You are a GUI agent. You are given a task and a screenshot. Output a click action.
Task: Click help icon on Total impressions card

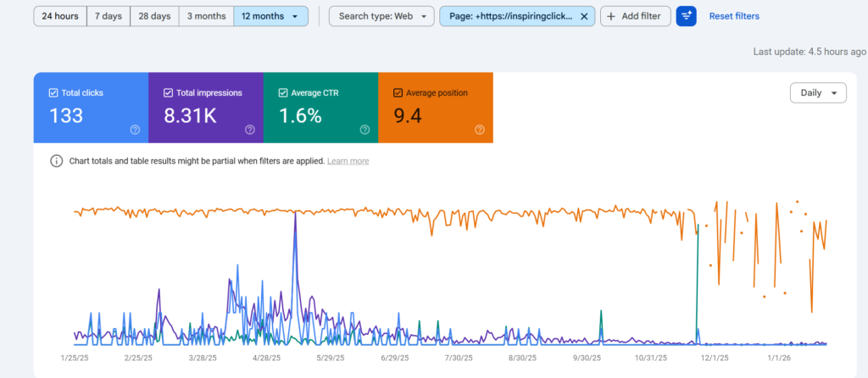coord(250,130)
